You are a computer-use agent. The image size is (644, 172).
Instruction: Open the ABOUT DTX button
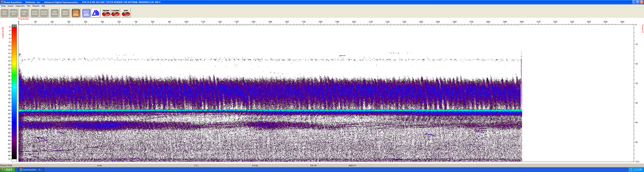(86, 13)
